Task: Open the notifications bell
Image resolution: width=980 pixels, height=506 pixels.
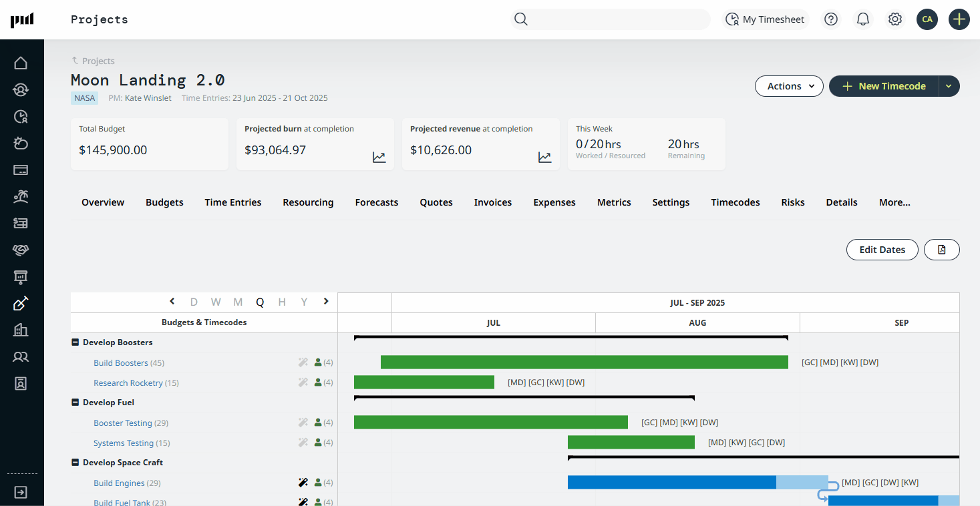Action: [863, 19]
